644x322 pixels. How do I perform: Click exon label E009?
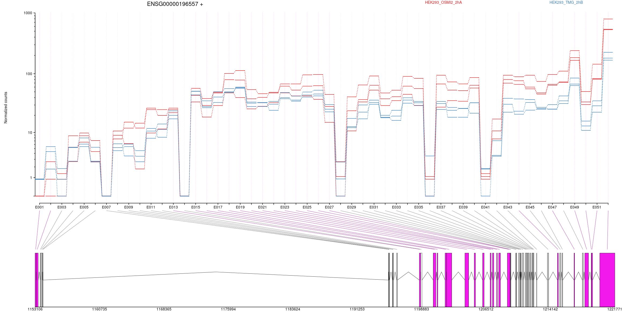click(129, 207)
